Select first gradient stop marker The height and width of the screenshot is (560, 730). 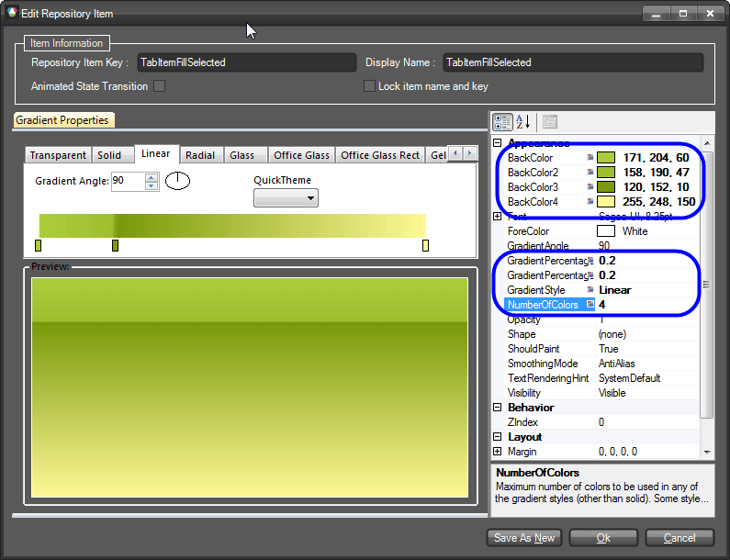pyautogui.click(x=39, y=245)
